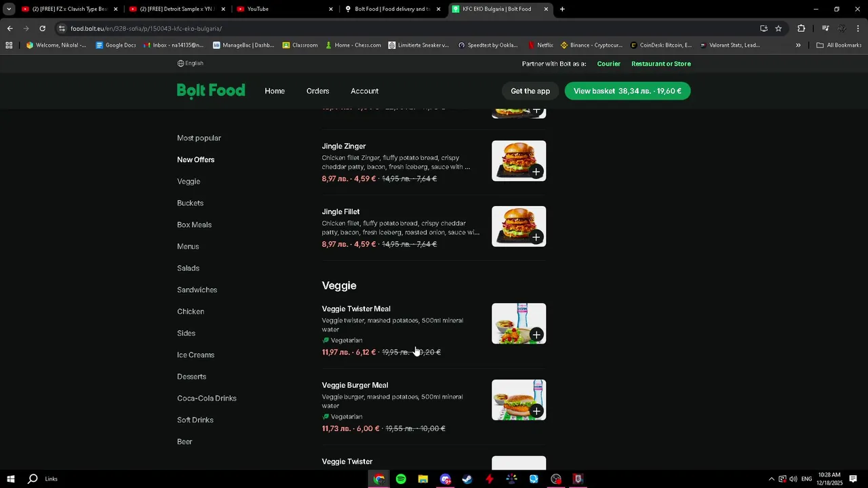
Task: Add Jingle Zinger to basket
Action: point(536,171)
